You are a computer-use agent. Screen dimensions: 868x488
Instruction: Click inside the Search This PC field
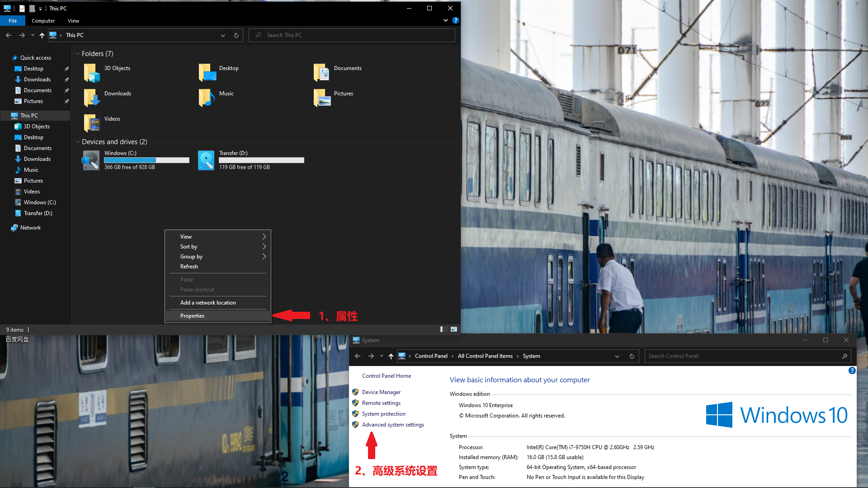click(352, 35)
